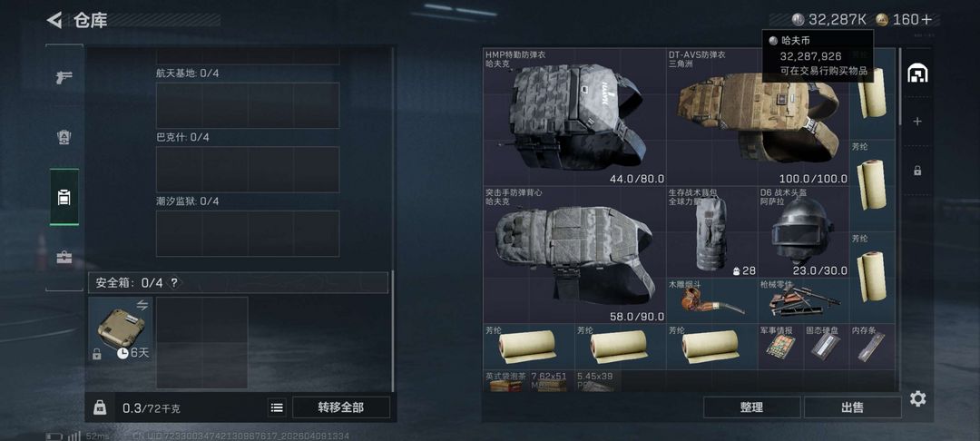Add a new storage page with plus icon
This screenshot has width=980, height=441.
point(916,122)
